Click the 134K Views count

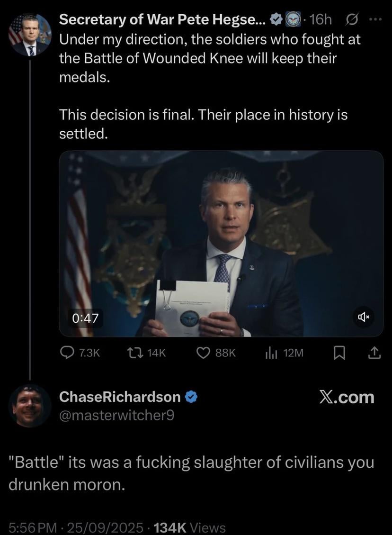point(190,527)
